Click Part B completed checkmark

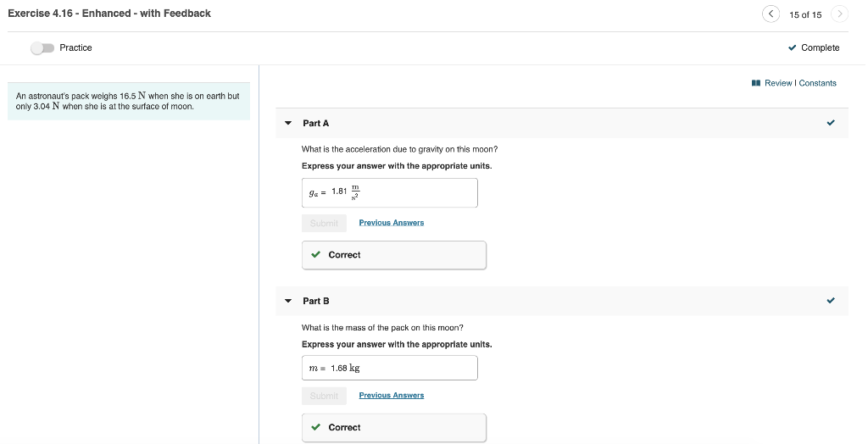(x=831, y=301)
